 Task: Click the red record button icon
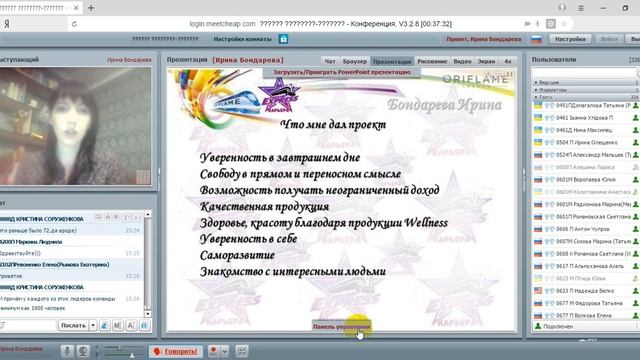coord(213,351)
